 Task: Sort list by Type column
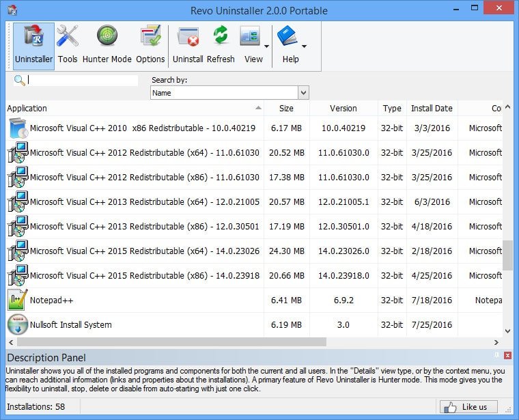(392, 108)
